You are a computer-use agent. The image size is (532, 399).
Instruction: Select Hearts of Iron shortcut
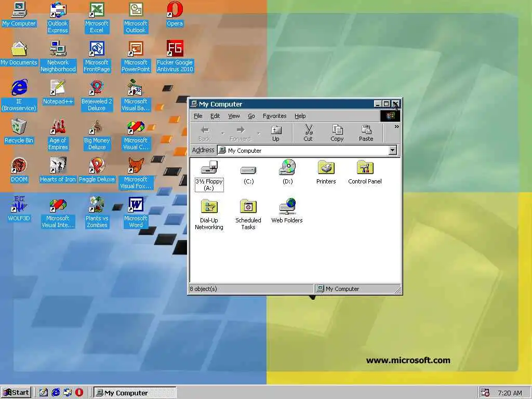(x=58, y=170)
